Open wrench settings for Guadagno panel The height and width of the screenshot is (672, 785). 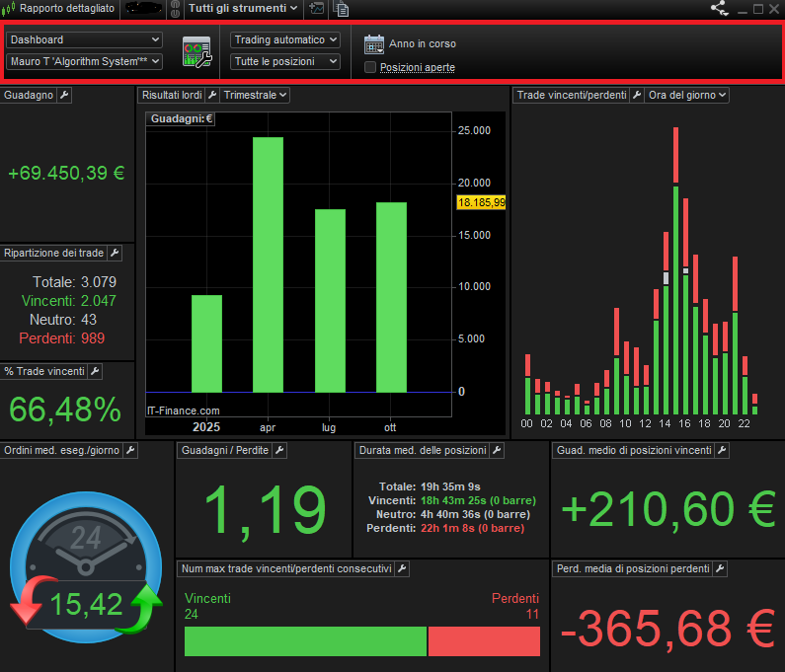click(64, 95)
